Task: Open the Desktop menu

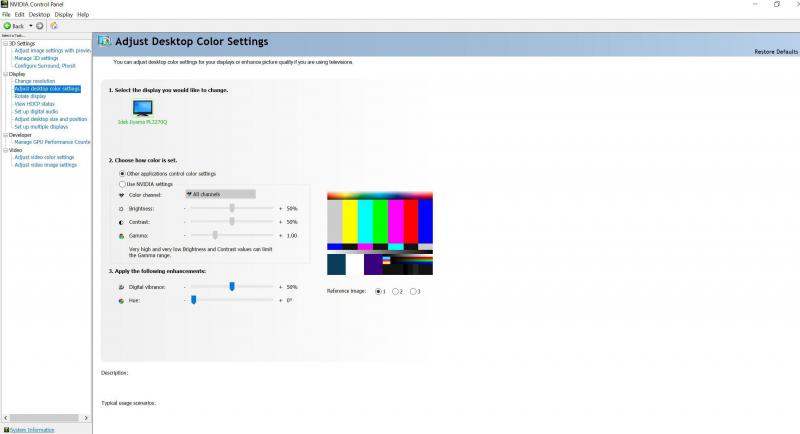Action: pos(39,15)
